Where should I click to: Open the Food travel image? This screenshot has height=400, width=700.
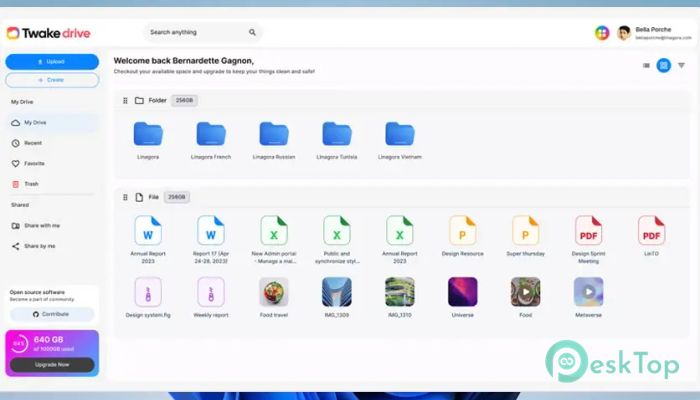274,292
